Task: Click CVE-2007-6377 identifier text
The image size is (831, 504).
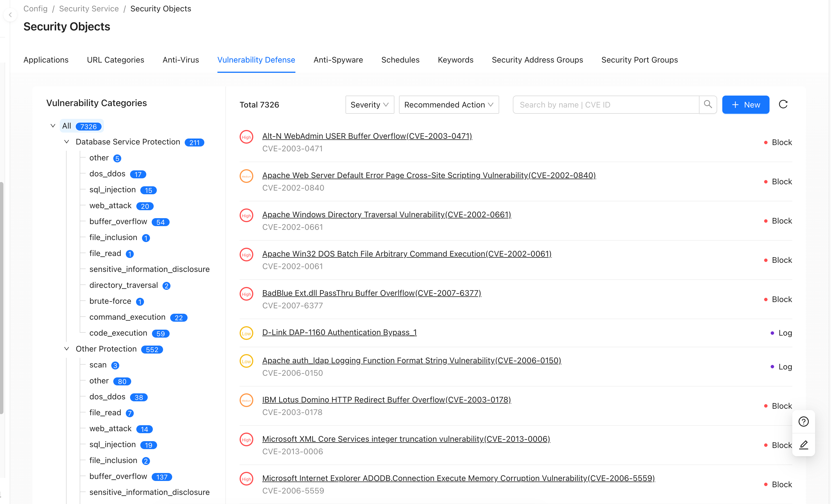Action: [x=292, y=305]
